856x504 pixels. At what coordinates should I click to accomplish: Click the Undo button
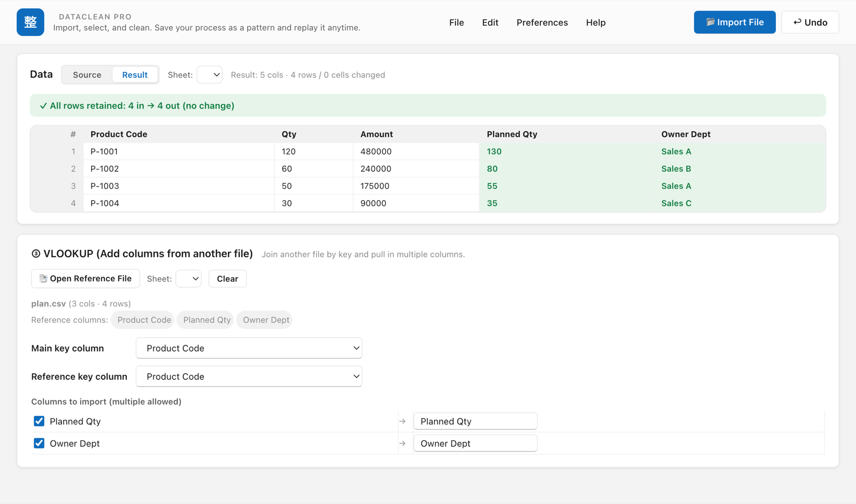810,22
